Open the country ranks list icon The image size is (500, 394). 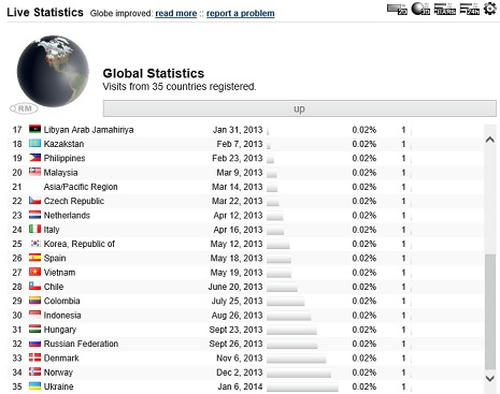(445, 9)
